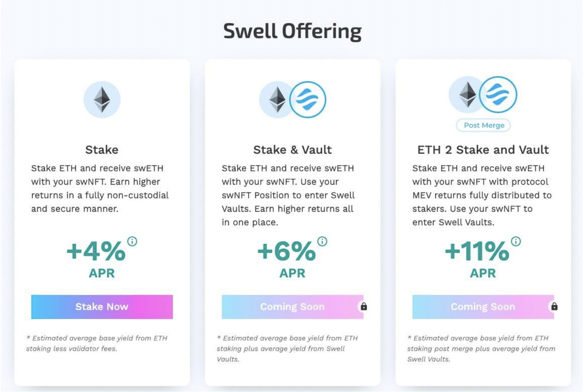The image size is (583, 392).
Task: Click the Swell logo on ETH 2 card
Action: [x=498, y=95]
